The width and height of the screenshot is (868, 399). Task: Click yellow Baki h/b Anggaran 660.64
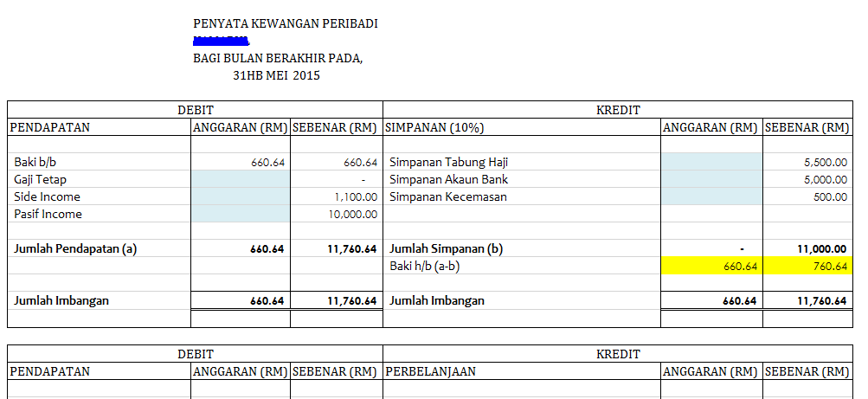711,267
